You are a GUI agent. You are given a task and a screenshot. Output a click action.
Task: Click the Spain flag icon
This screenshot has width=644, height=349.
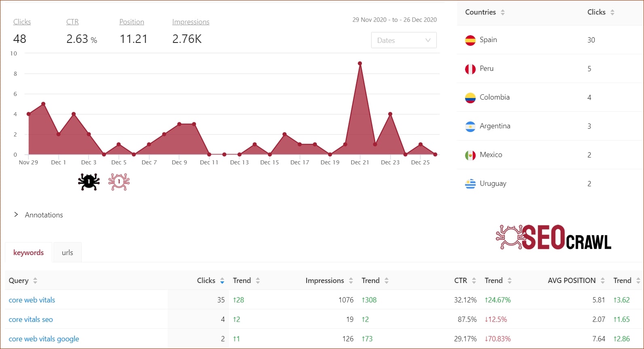click(470, 40)
